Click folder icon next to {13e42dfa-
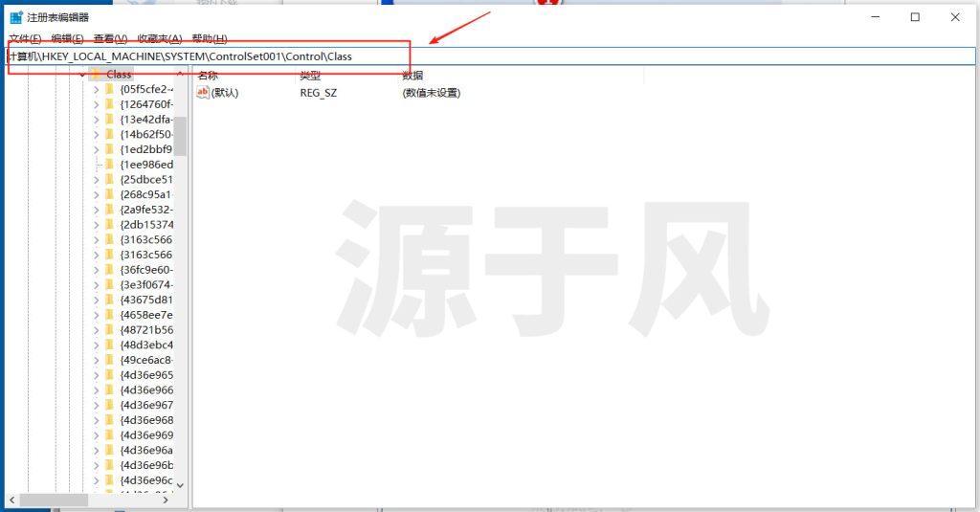This screenshot has height=512, width=980. pyautogui.click(x=110, y=120)
